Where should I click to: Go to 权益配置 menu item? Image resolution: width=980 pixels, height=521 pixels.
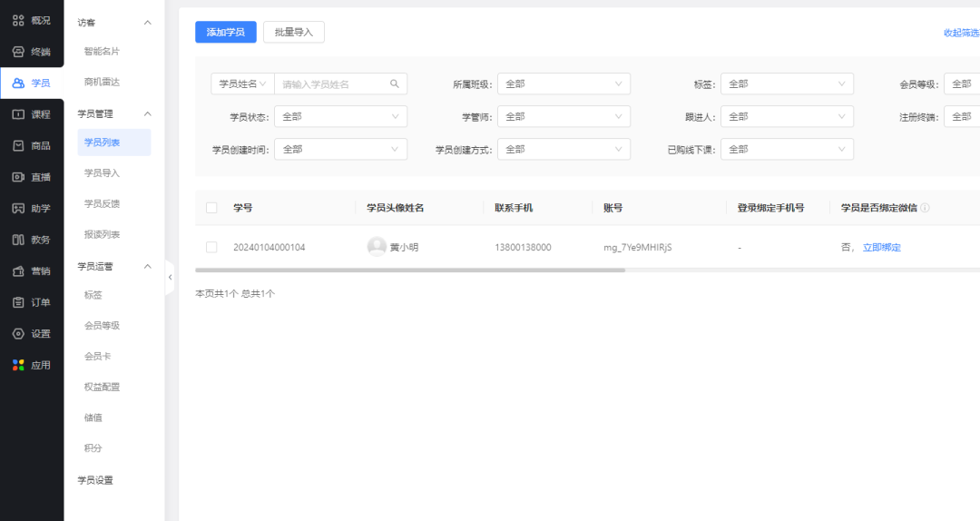tap(102, 388)
